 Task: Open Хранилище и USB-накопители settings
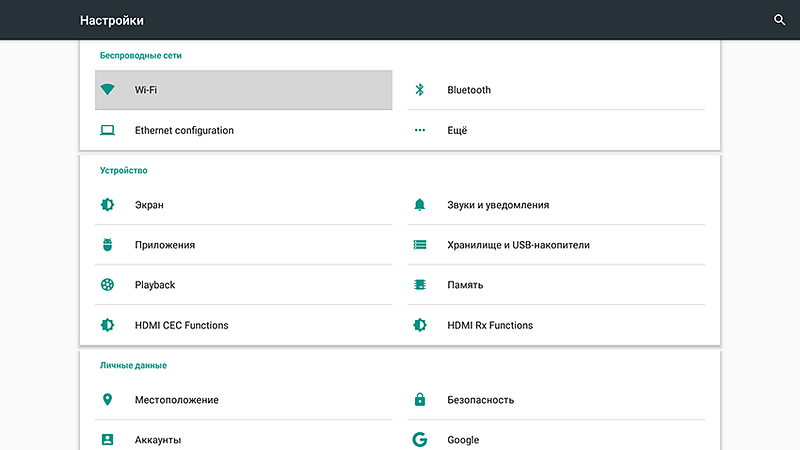click(x=518, y=245)
